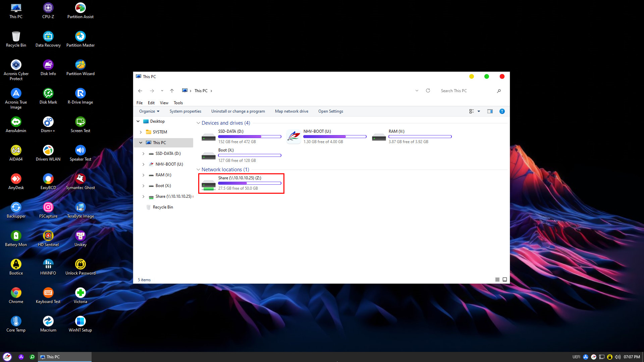Image resolution: width=644 pixels, height=362 pixels.
Task: Toggle the preview pane button
Action: coord(490,111)
